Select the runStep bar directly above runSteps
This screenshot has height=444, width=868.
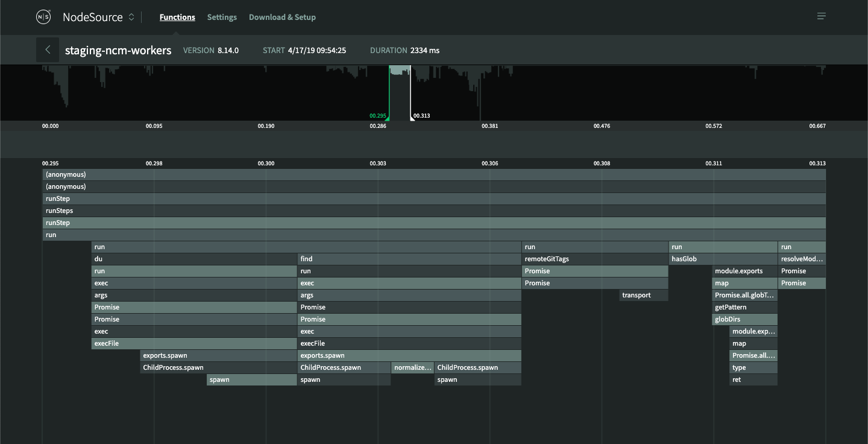point(434,199)
